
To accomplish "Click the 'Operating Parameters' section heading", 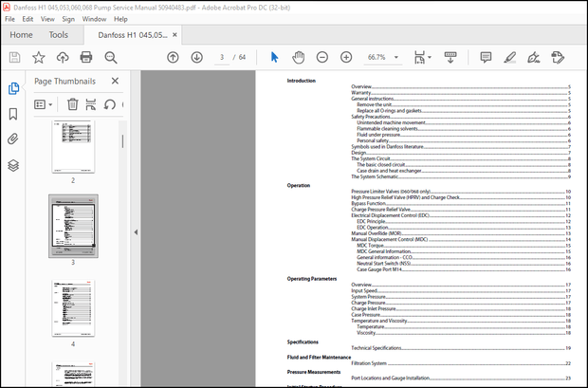I will [x=312, y=279].
